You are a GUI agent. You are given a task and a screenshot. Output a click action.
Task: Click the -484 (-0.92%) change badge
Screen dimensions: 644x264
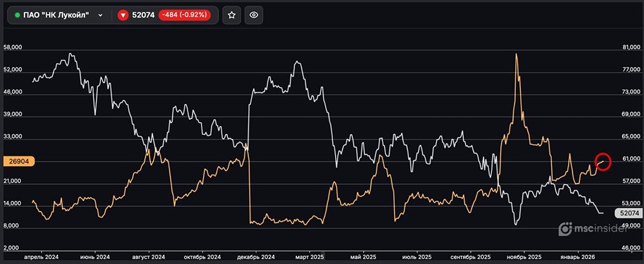point(185,15)
